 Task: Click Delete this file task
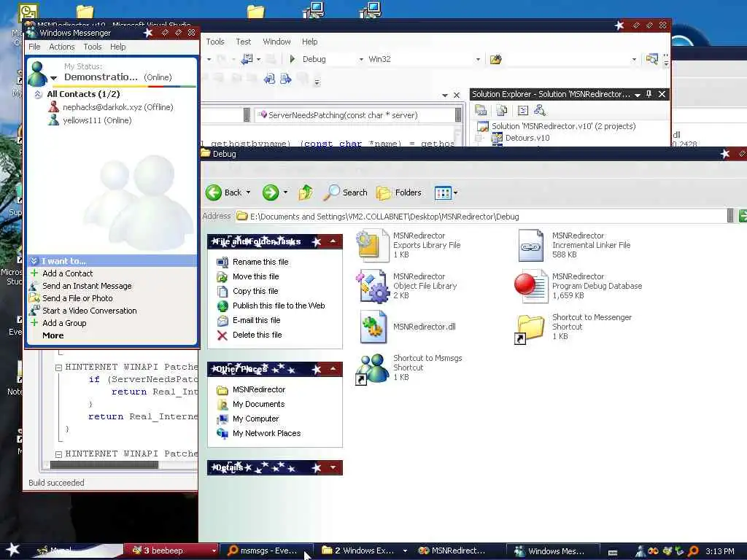258,335
